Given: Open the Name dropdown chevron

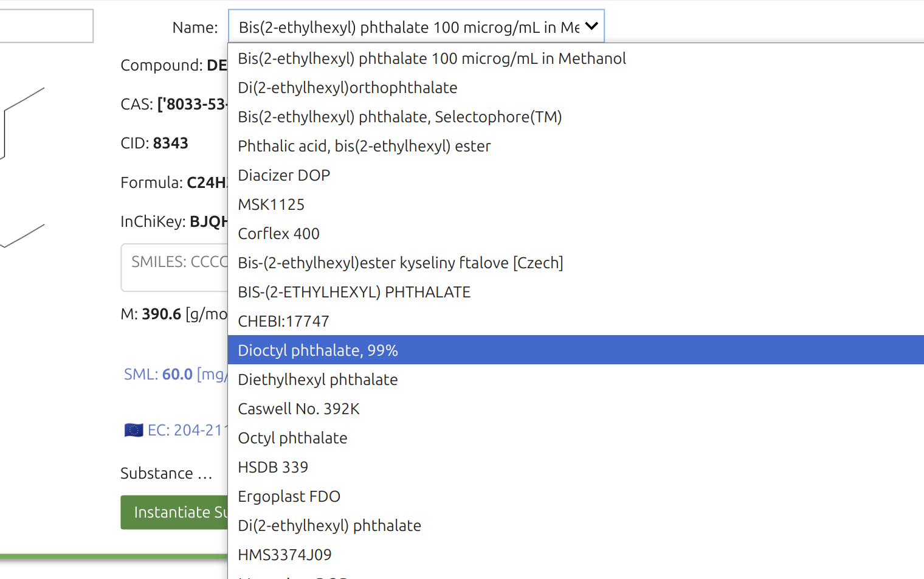Looking at the screenshot, I should 591,26.
